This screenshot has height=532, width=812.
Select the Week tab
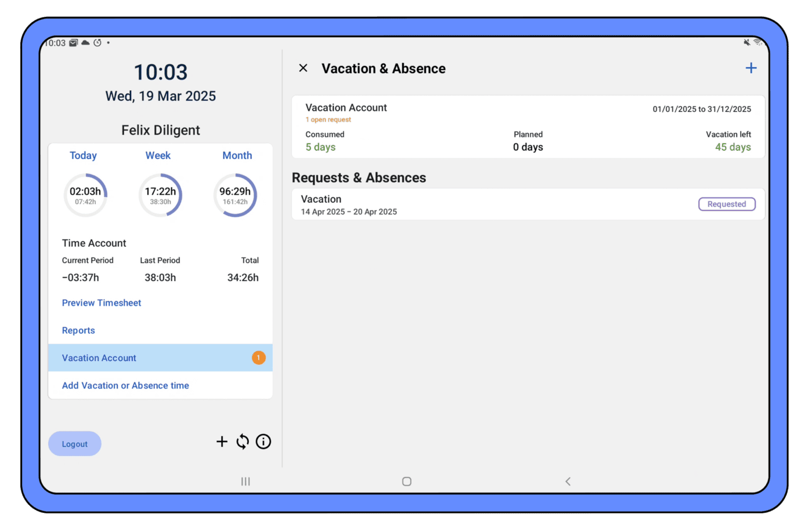point(158,155)
